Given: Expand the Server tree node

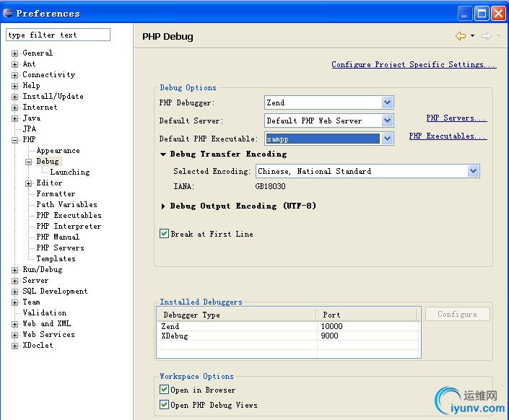Looking at the screenshot, I should 14,281.
